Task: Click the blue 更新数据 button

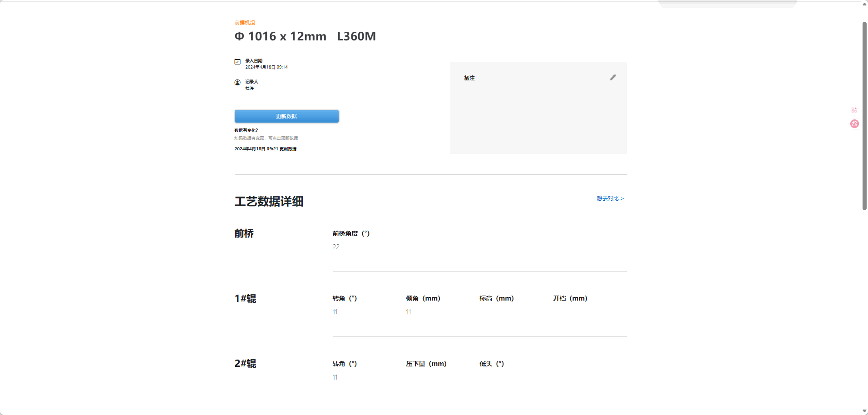Action: [x=286, y=116]
